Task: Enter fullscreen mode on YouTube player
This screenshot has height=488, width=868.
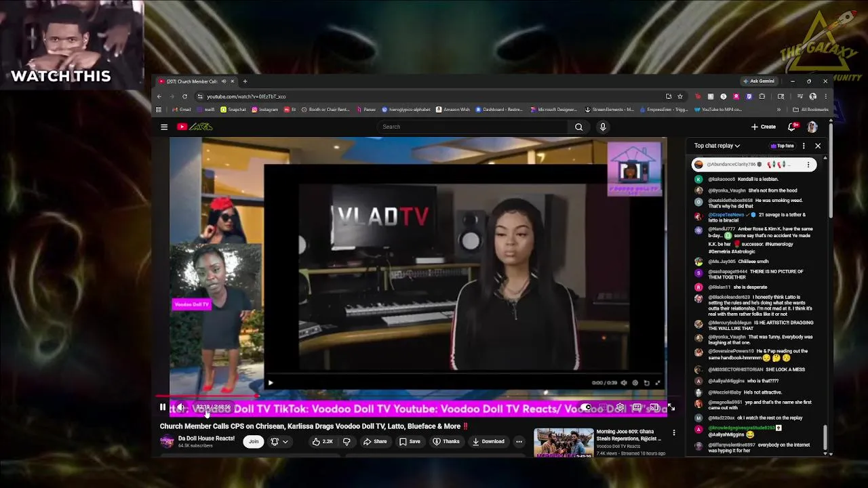Action: [x=671, y=407]
